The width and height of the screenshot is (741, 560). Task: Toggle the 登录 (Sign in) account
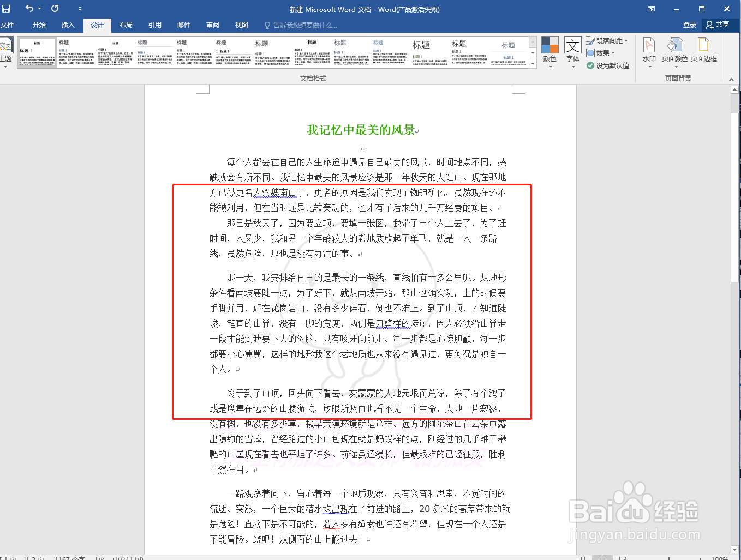point(689,25)
